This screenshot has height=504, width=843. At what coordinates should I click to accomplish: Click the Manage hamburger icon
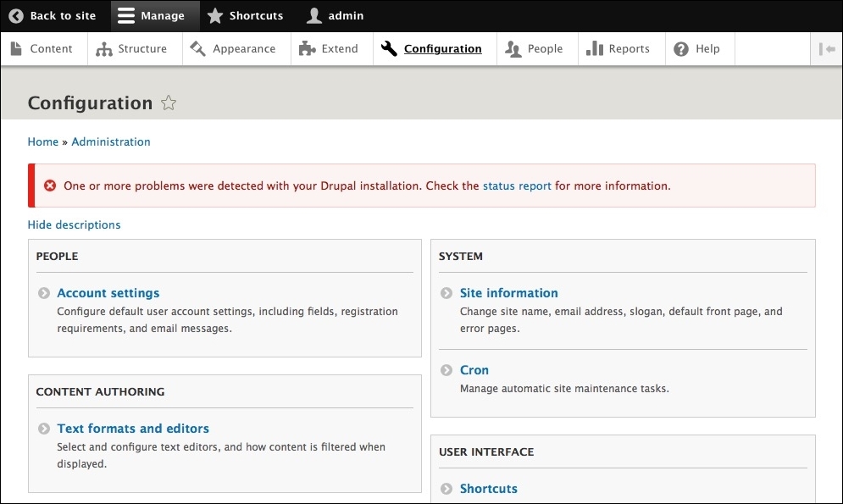(125, 15)
